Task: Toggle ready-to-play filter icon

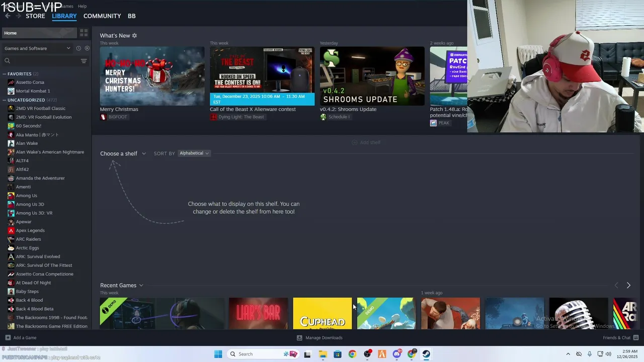Action: point(87,48)
